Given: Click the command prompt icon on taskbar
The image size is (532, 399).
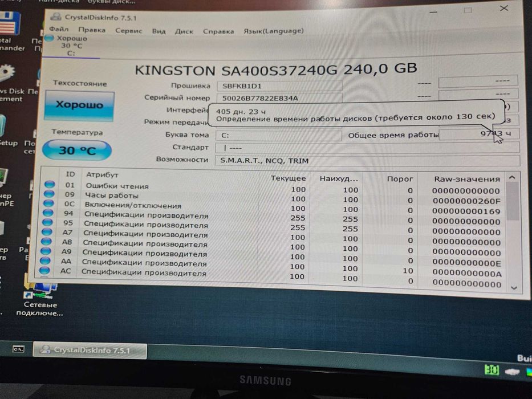Looking at the screenshot, I should 18,349.
